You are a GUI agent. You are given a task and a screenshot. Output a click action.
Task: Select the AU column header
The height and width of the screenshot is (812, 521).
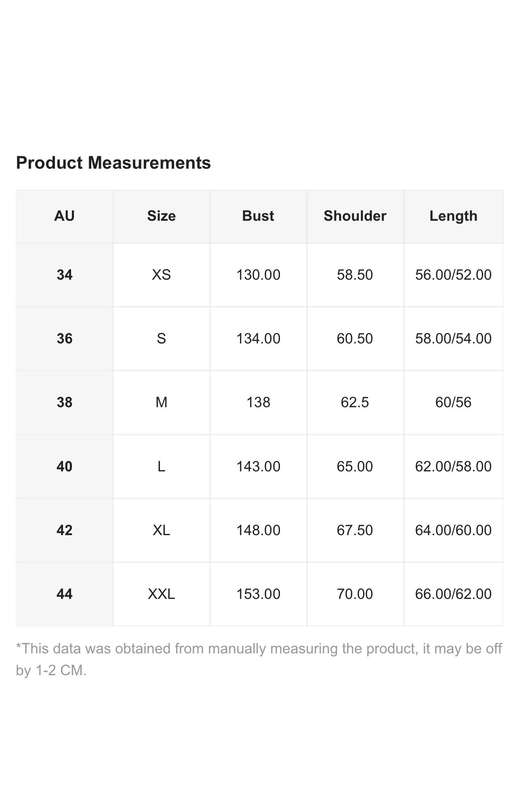click(65, 216)
